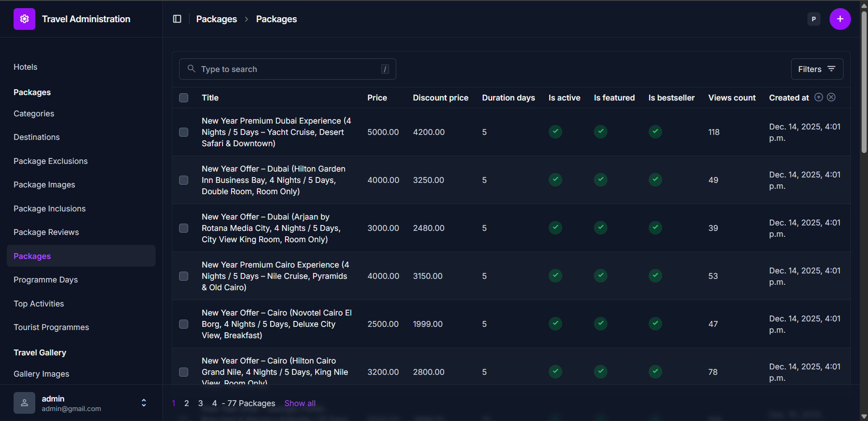The width and height of the screenshot is (868, 421).
Task: Toggle the sidebar collapse icon
Action: pyautogui.click(x=177, y=19)
